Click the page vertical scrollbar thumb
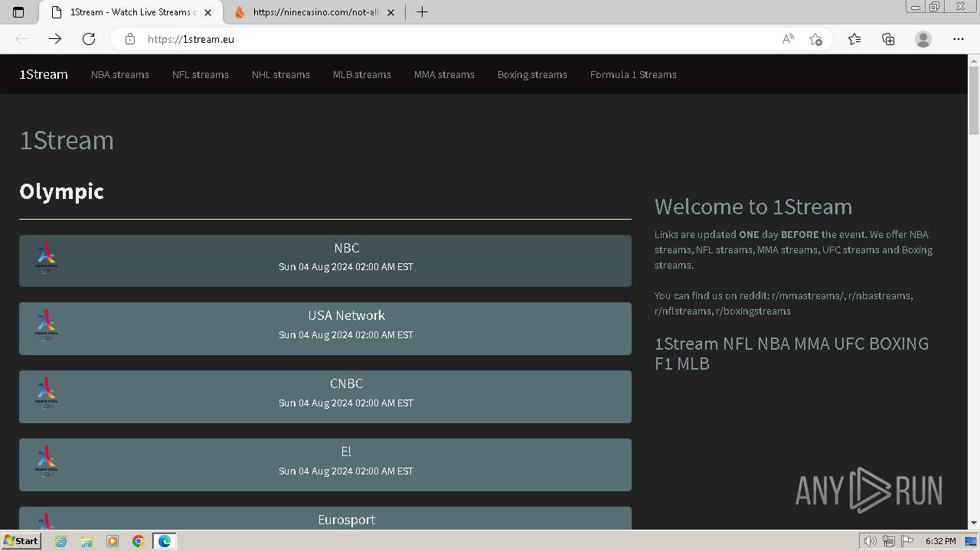 pos(974,99)
